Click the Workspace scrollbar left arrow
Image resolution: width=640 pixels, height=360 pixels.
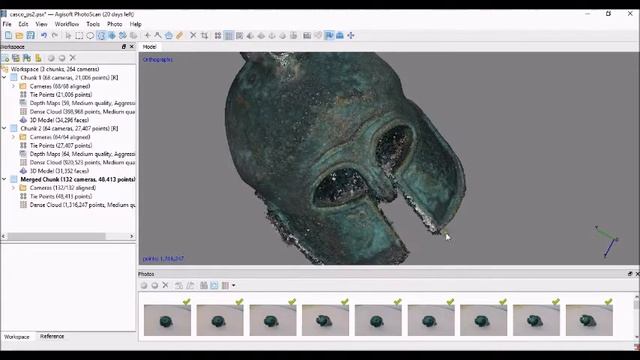point(4,236)
